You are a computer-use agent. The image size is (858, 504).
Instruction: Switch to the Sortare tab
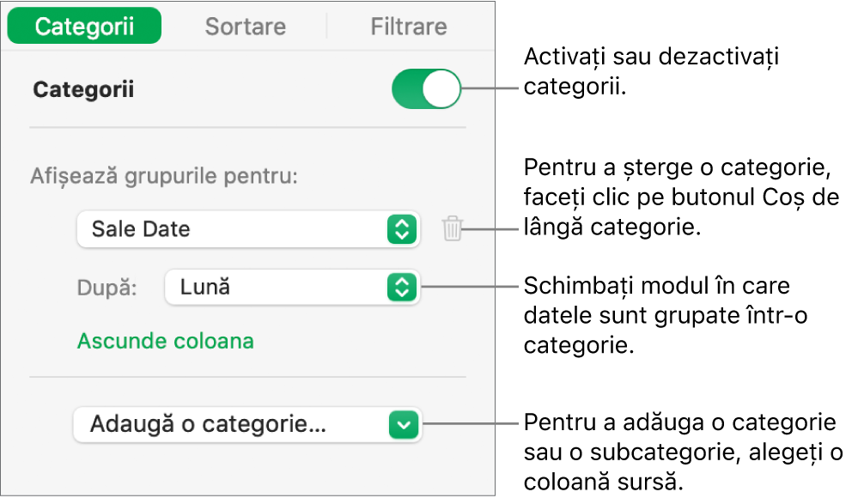pyautogui.click(x=245, y=26)
